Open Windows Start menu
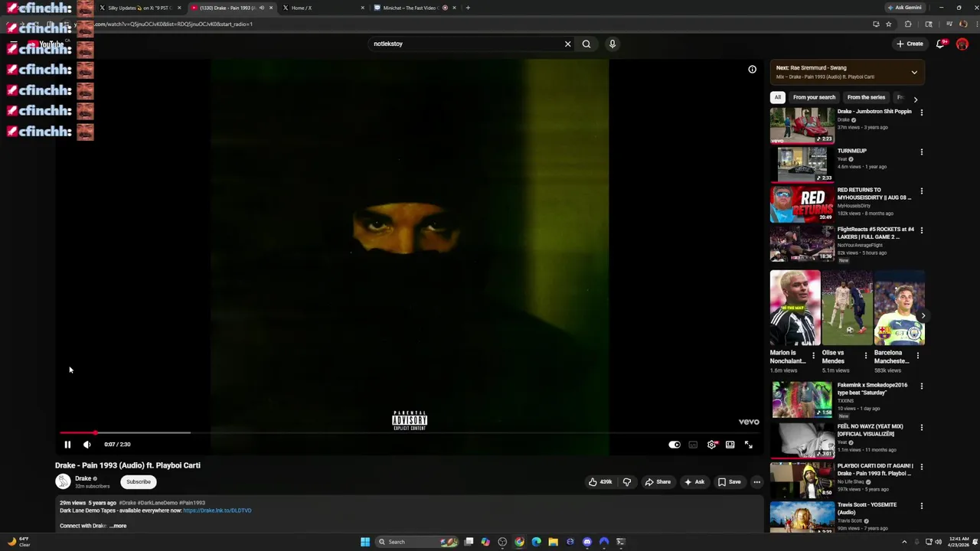 pyautogui.click(x=365, y=542)
